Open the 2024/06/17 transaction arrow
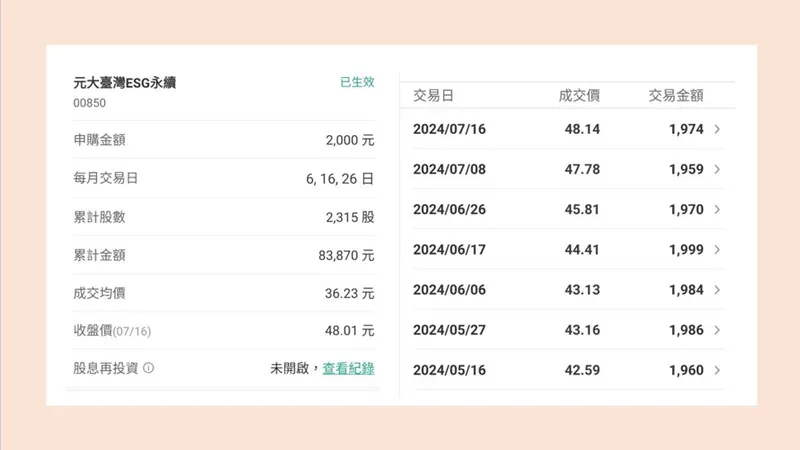 pos(718,250)
